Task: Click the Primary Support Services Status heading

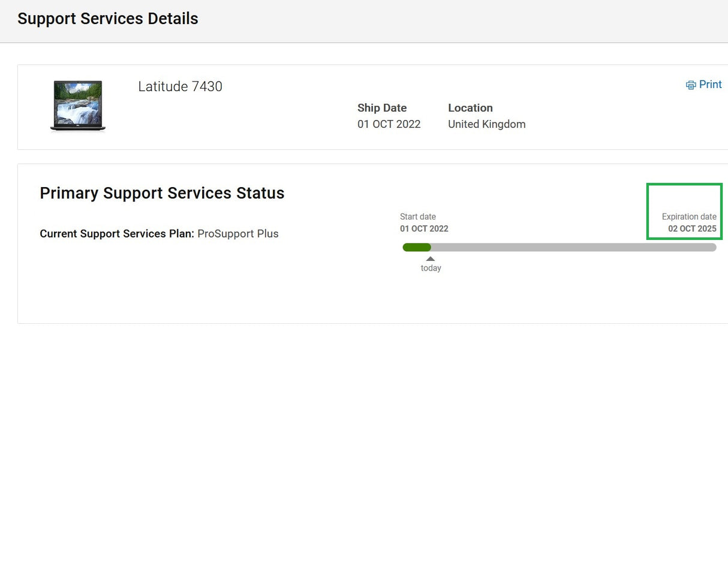Action: [x=162, y=193]
